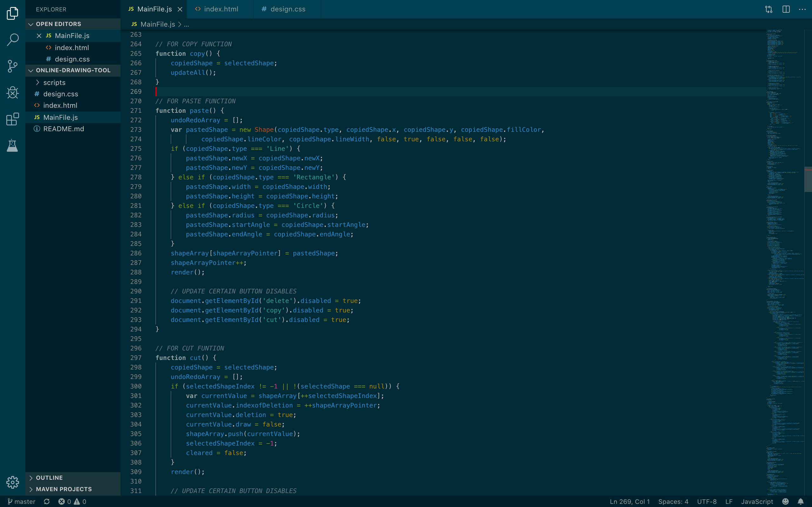Open the Extensions view

pos(12,119)
